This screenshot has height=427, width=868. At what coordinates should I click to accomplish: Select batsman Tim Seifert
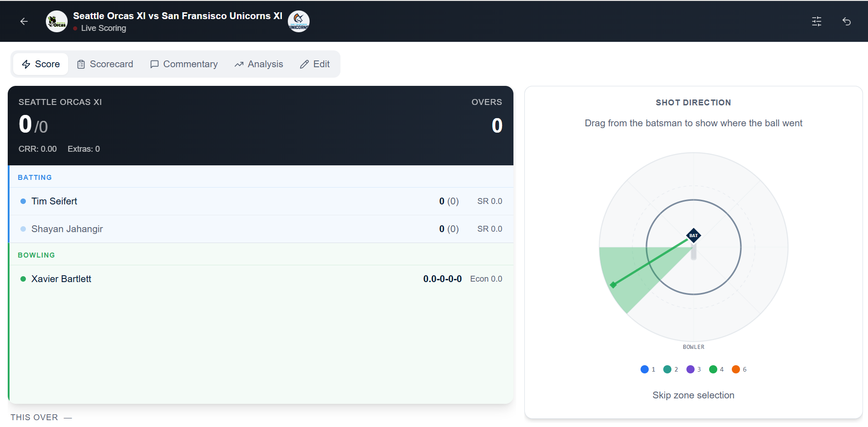click(x=261, y=201)
